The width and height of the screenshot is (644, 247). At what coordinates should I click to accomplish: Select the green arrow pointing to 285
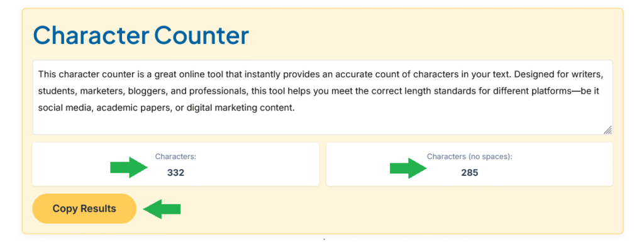pos(408,167)
